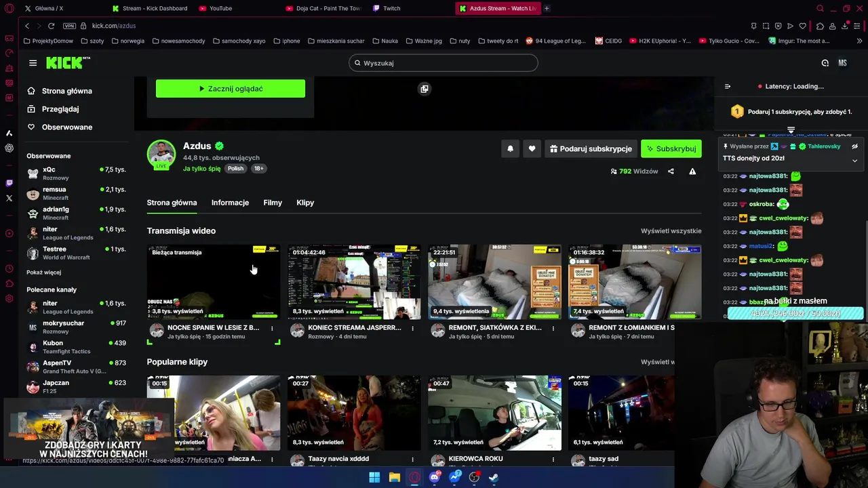Open options menu for NOCNE SPANIE video
Image resolution: width=868 pixels, height=488 pixels.
(x=272, y=328)
